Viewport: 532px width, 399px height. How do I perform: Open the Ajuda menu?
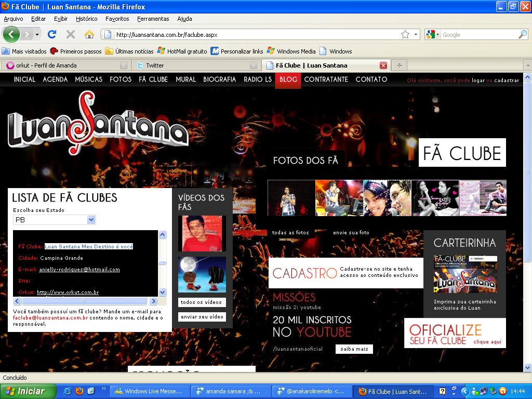(x=184, y=19)
